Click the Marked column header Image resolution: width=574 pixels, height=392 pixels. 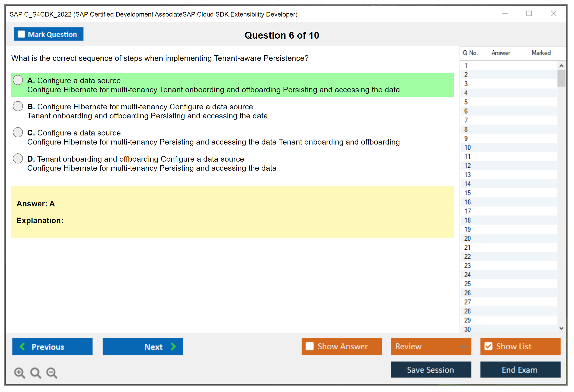point(541,53)
